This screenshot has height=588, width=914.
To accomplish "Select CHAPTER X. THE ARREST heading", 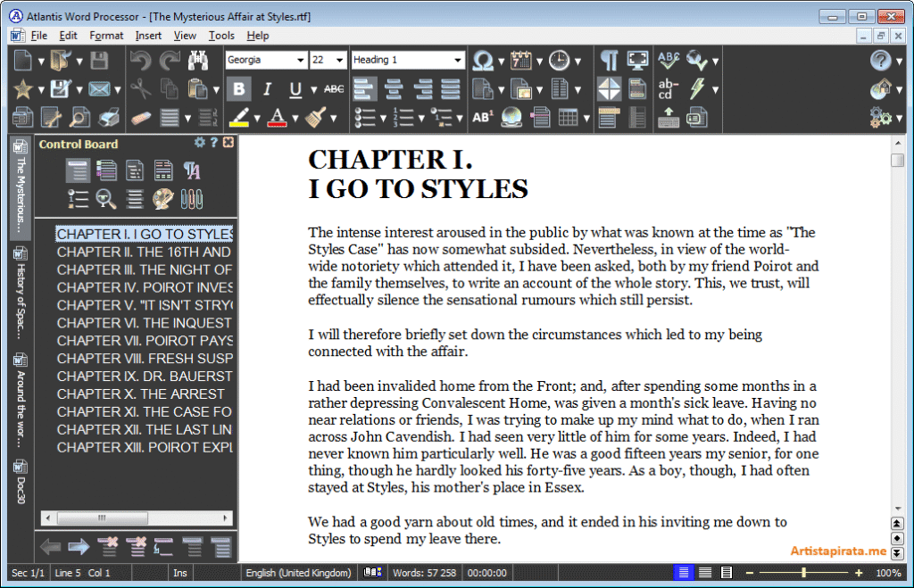I will pyautogui.click(x=141, y=393).
